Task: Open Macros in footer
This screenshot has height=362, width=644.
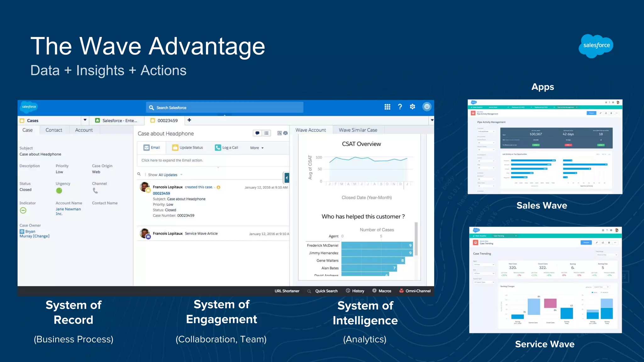Action: pos(382,291)
